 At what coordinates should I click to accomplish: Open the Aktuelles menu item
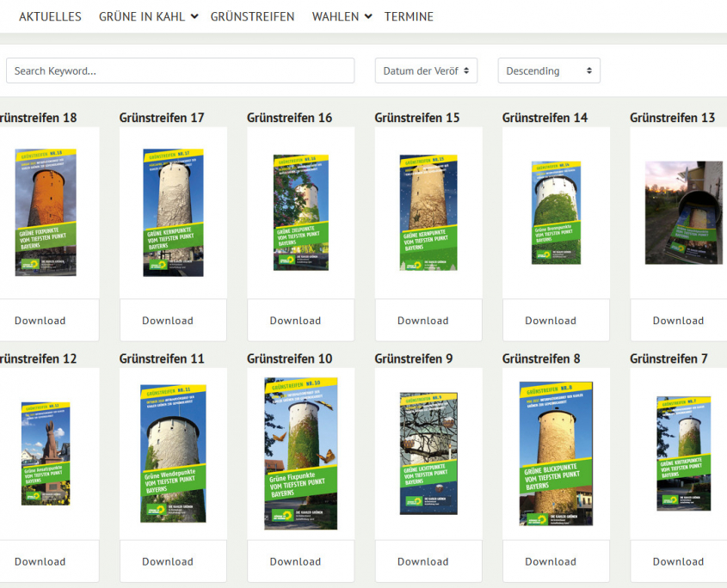point(50,16)
